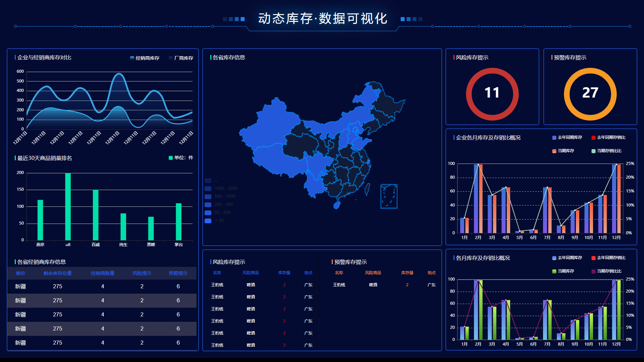Screen dimensions: 644x362
Task: Click the green 当期库存 legend icon in 各月库存及存销比概况
Action: (554, 271)
